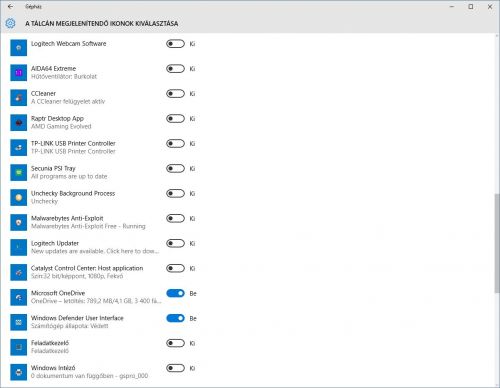Click the Logitech Webcam Software icon
The height and width of the screenshot is (388, 500).
click(19, 48)
